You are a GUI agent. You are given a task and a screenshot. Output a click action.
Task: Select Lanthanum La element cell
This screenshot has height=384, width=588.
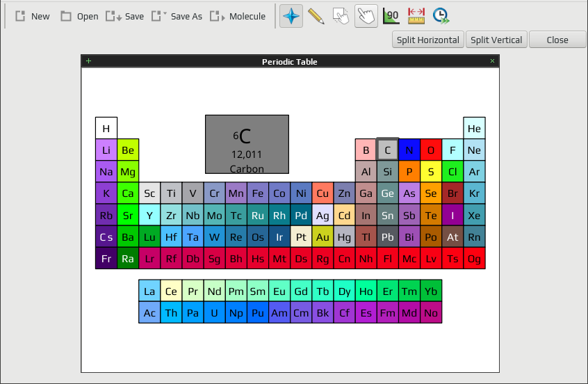(x=149, y=291)
